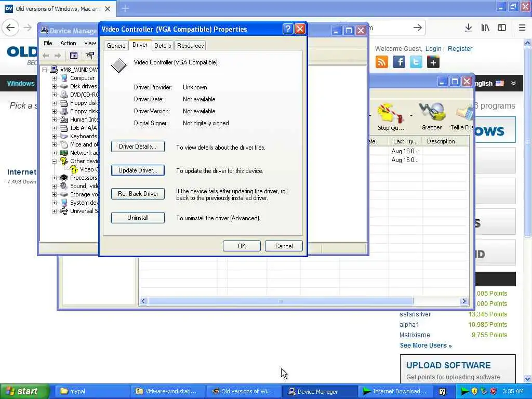
Task: Open the File menu in Device Manager
Action: pos(48,43)
